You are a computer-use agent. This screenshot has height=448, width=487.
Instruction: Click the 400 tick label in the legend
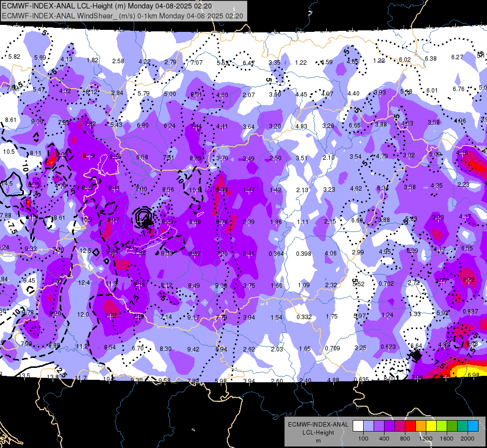pyautogui.click(x=384, y=439)
